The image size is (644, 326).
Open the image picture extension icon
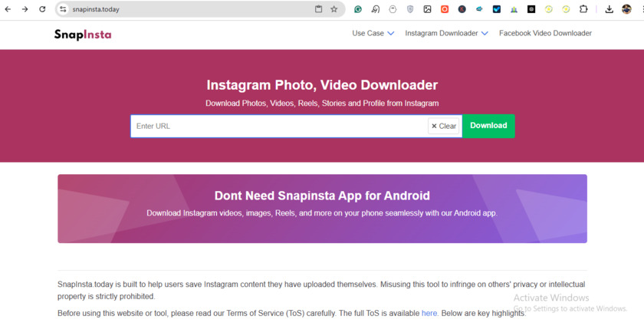(x=427, y=9)
